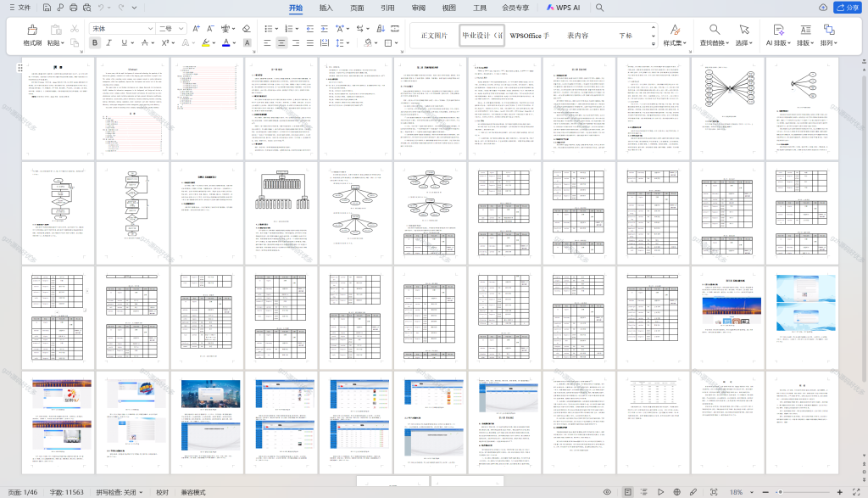The width and height of the screenshot is (868, 498).
Task: Open the search magnifier next to WPS AI
Action: tap(599, 8)
